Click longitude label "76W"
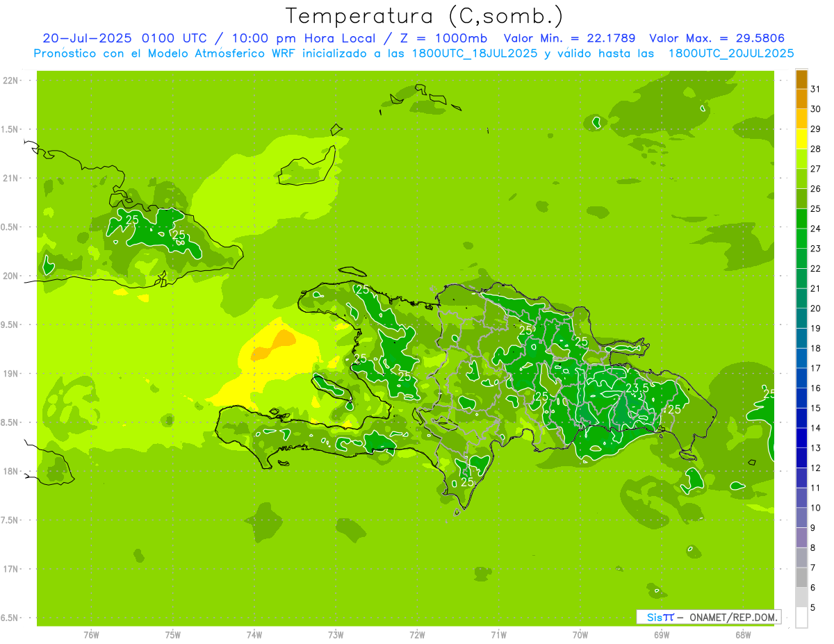The height and width of the screenshot is (644, 834). 91,635
